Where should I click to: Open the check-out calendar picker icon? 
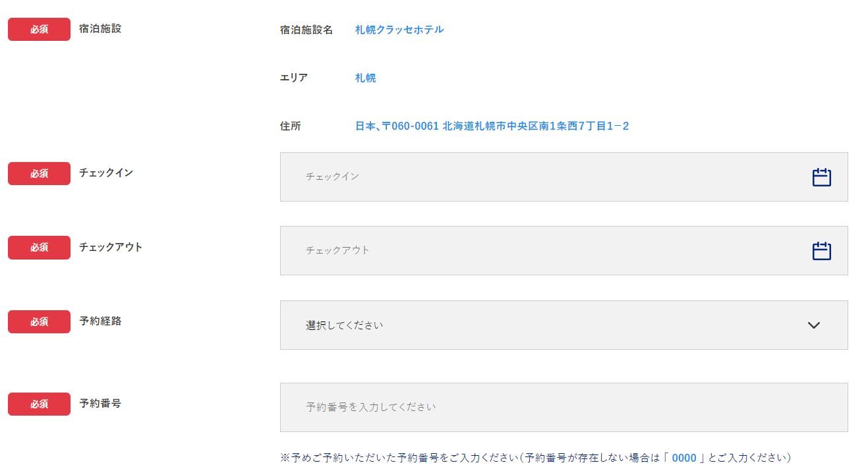pos(821,251)
